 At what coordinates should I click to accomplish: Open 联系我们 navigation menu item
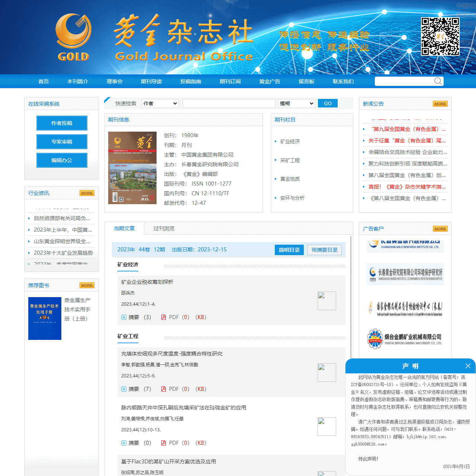(343, 81)
